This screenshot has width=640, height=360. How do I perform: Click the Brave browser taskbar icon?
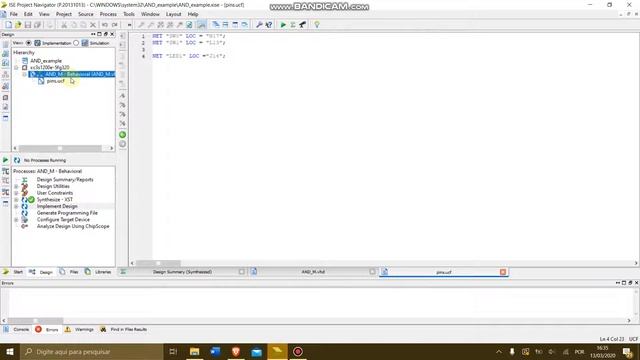click(236, 351)
